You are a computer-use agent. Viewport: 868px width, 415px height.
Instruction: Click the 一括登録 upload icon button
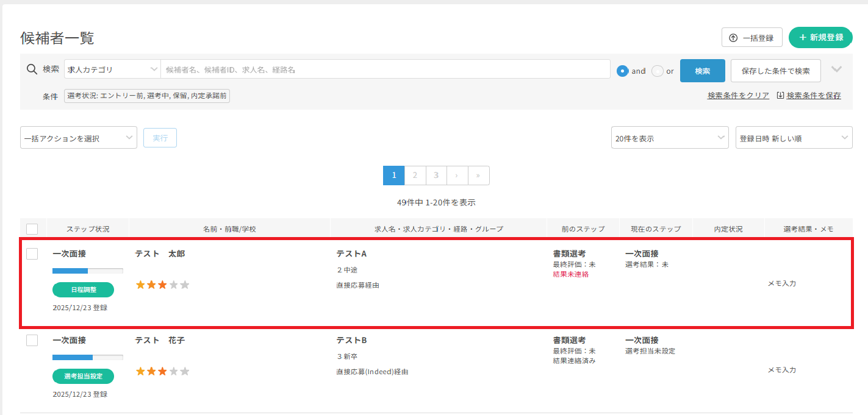751,38
